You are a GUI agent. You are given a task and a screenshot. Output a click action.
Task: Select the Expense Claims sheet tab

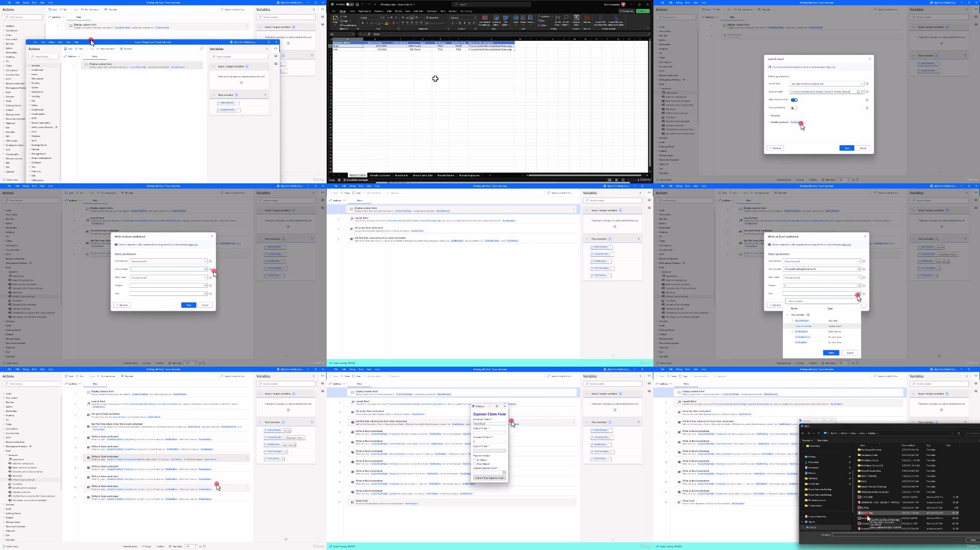[357, 175]
